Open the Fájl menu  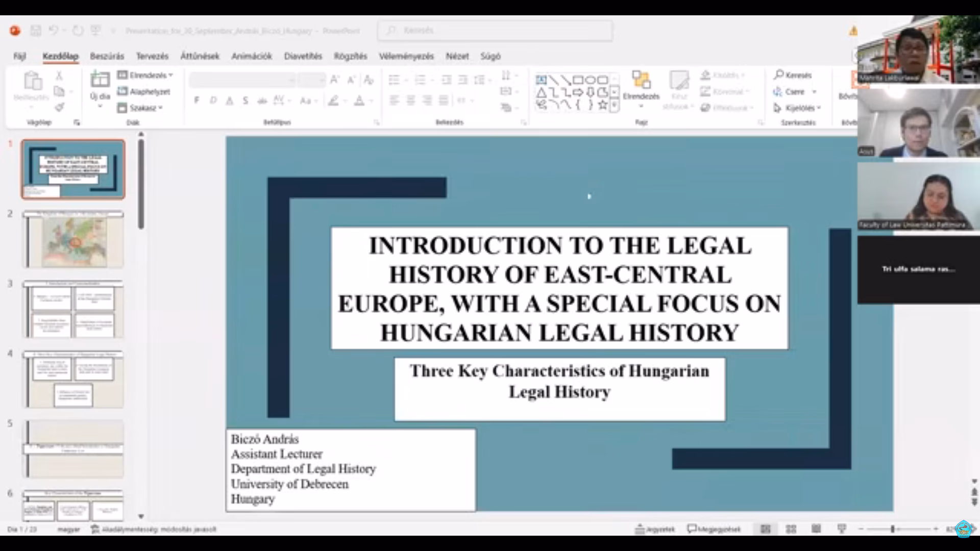(19, 56)
